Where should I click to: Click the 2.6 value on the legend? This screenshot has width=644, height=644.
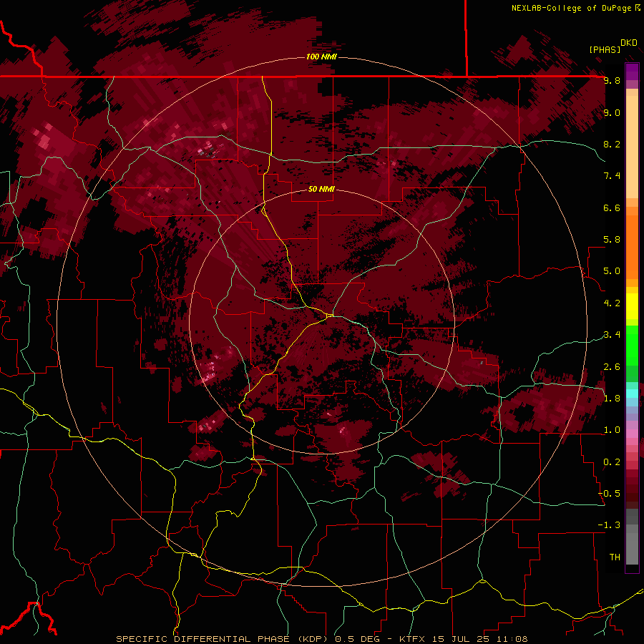(x=612, y=367)
